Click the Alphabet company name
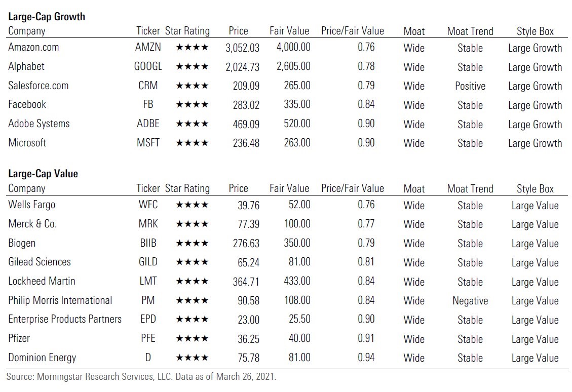 pyautogui.click(x=26, y=67)
